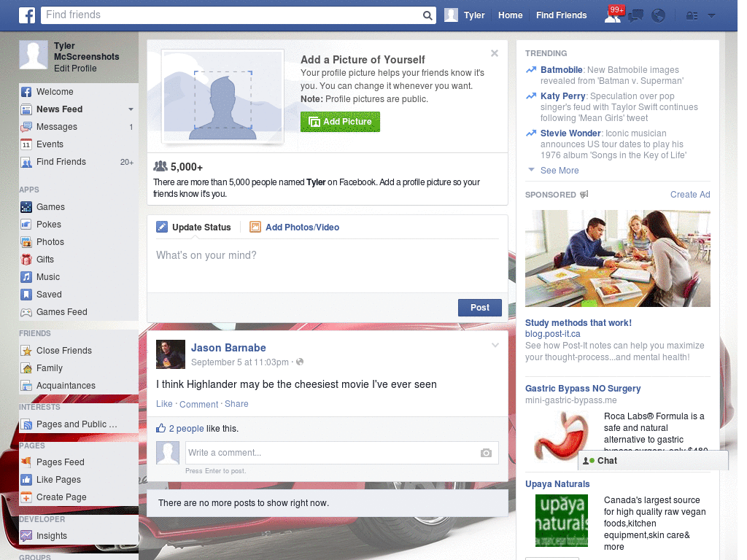Click Create Ad link
747x560 pixels.
(690, 194)
